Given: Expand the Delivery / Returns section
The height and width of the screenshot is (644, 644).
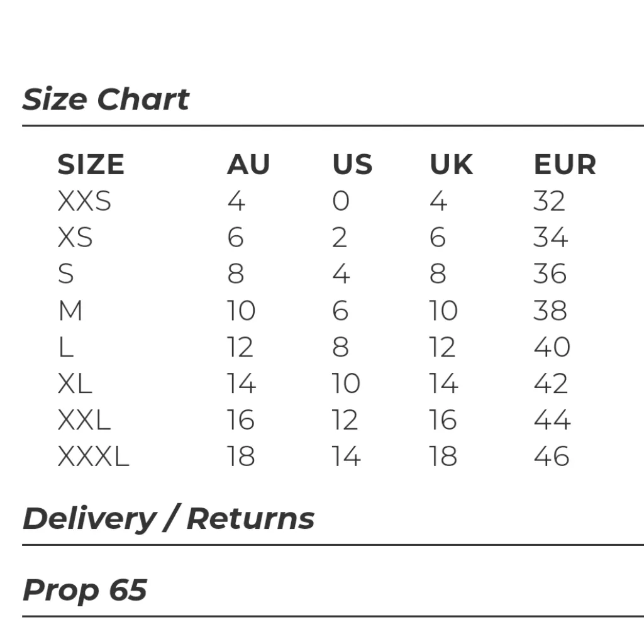Looking at the screenshot, I should (169, 519).
